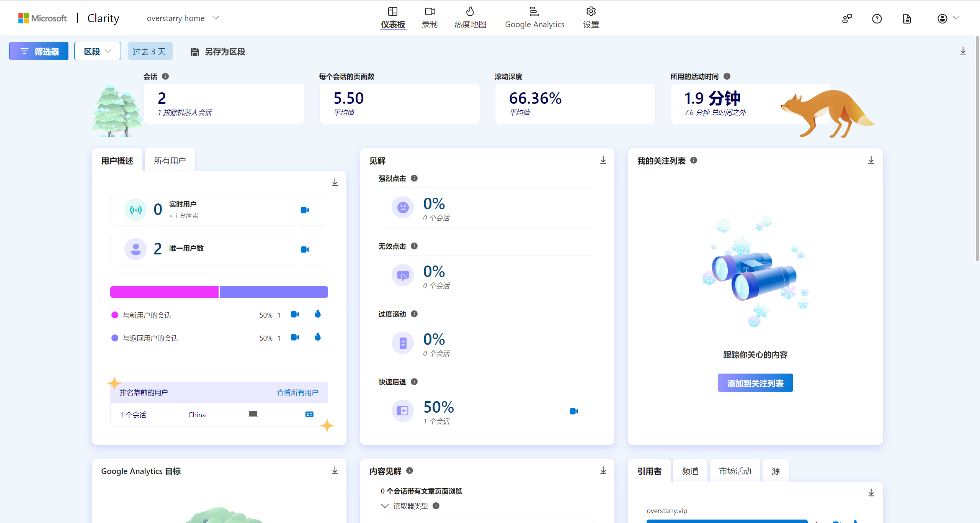The height and width of the screenshot is (523, 980).
Task: Show info tooltip for 过度滚动
Action: point(414,314)
